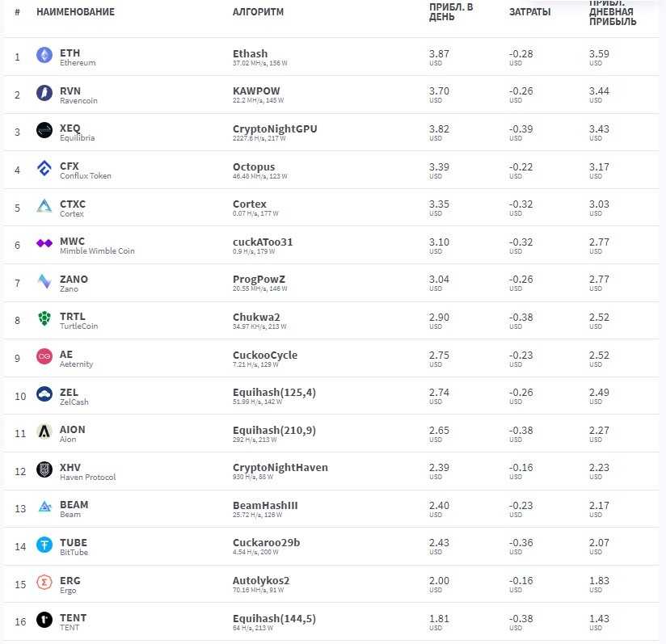Click the Conflux Token CFX icon
666x644 pixels.
coord(44,168)
